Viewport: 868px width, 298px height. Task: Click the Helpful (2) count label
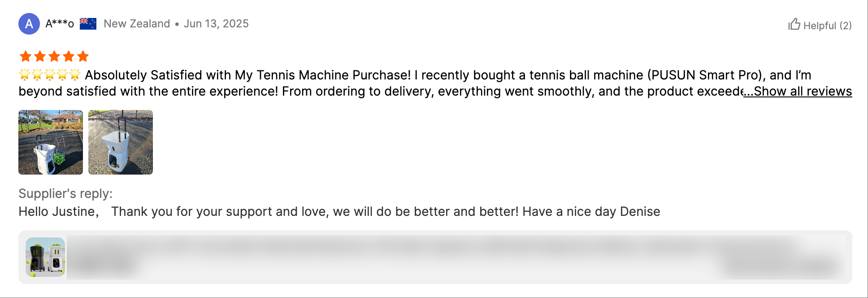(827, 26)
